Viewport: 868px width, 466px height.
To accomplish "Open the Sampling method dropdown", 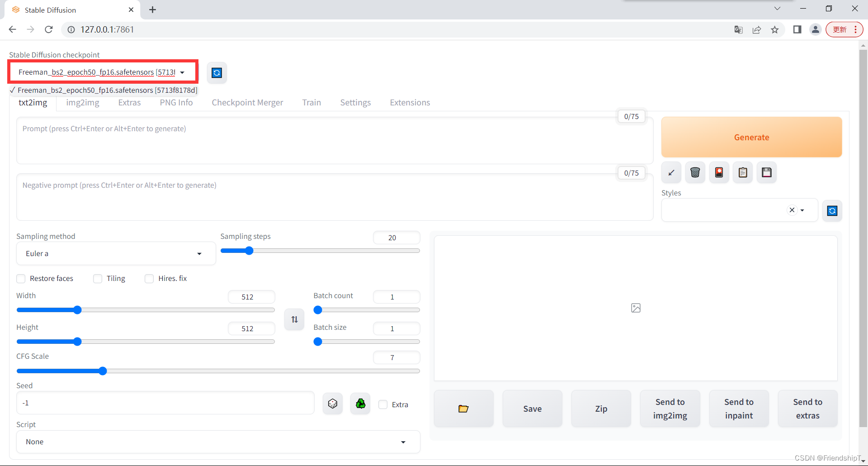I will [116, 253].
